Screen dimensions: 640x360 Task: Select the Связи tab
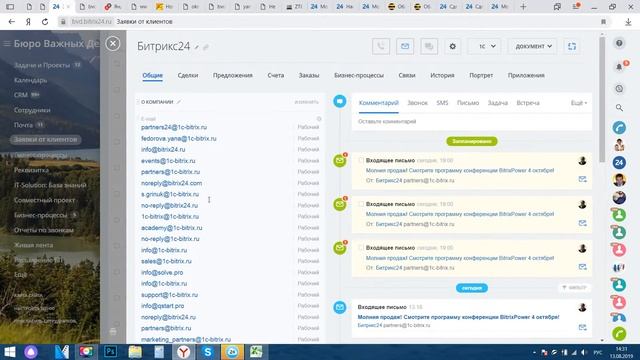point(407,76)
